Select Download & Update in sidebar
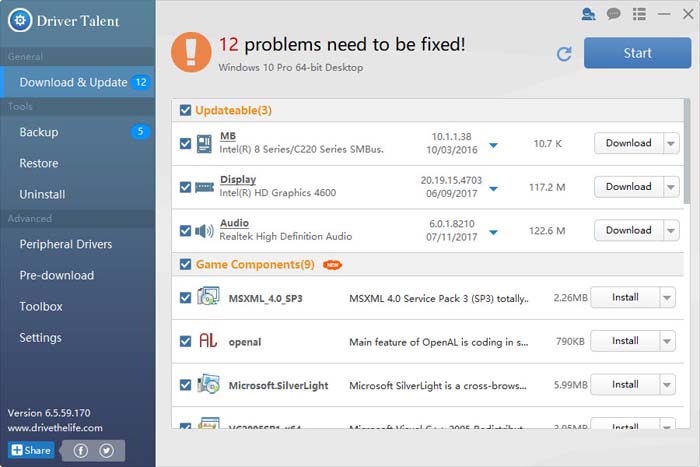This screenshot has height=467, width=700. [77, 82]
